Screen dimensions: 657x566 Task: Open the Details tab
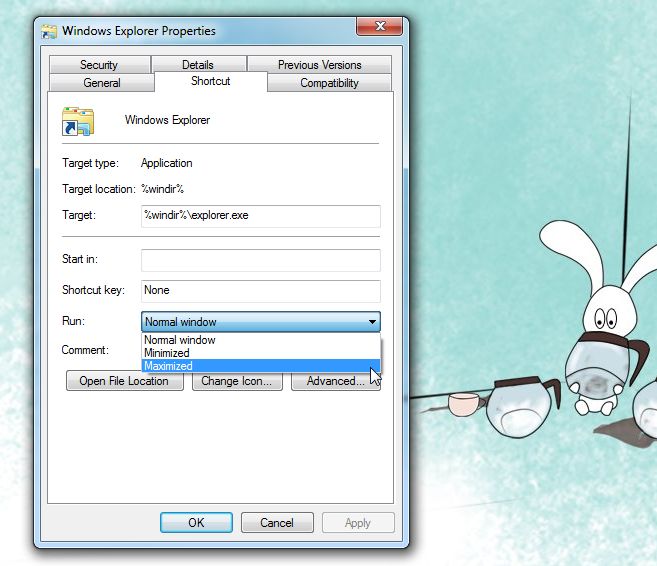point(198,65)
